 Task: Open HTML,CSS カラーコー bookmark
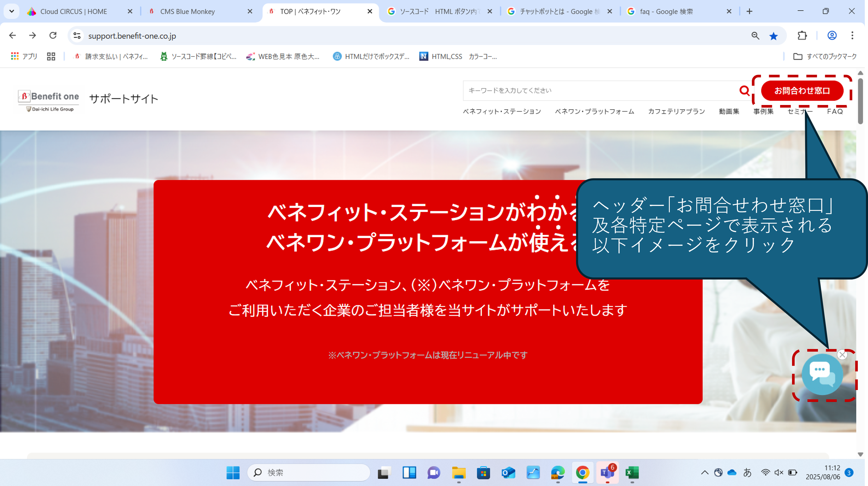[x=458, y=56]
